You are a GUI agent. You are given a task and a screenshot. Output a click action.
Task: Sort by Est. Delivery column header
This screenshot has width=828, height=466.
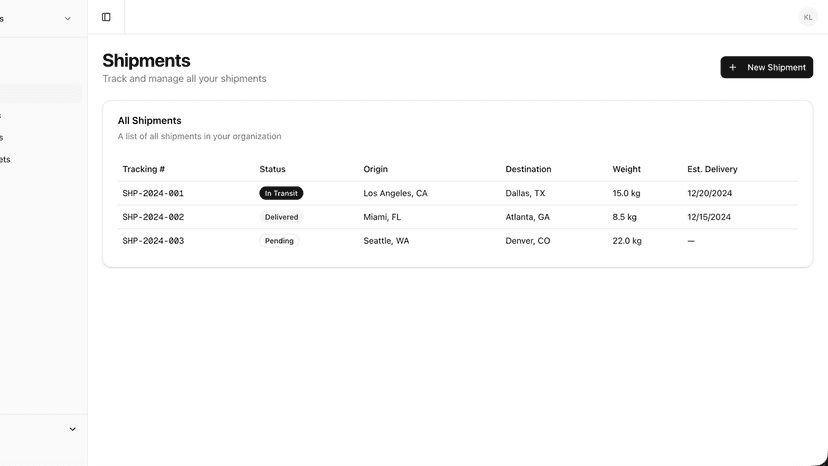(712, 169)
